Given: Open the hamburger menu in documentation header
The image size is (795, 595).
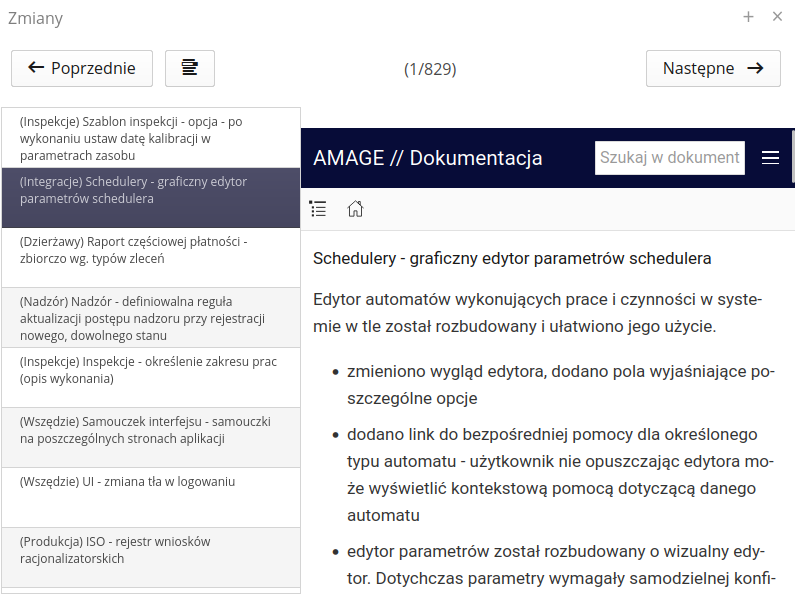Looking at the screenshot, I should coord(770,158).
